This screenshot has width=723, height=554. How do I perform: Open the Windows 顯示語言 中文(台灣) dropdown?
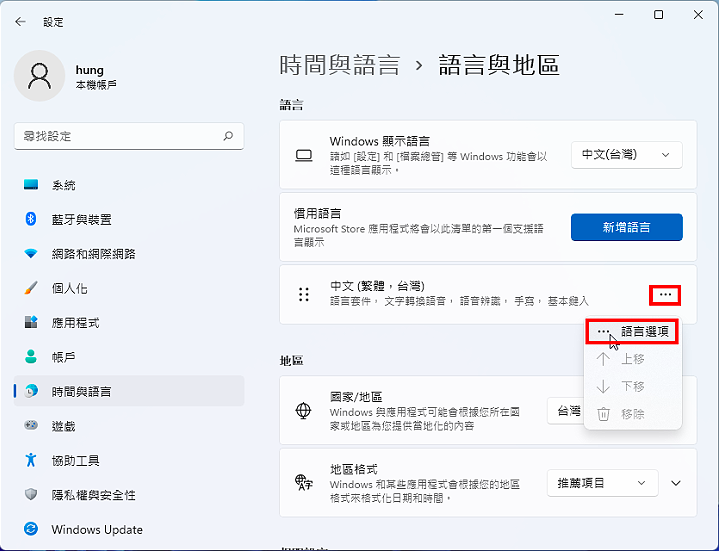627,155
